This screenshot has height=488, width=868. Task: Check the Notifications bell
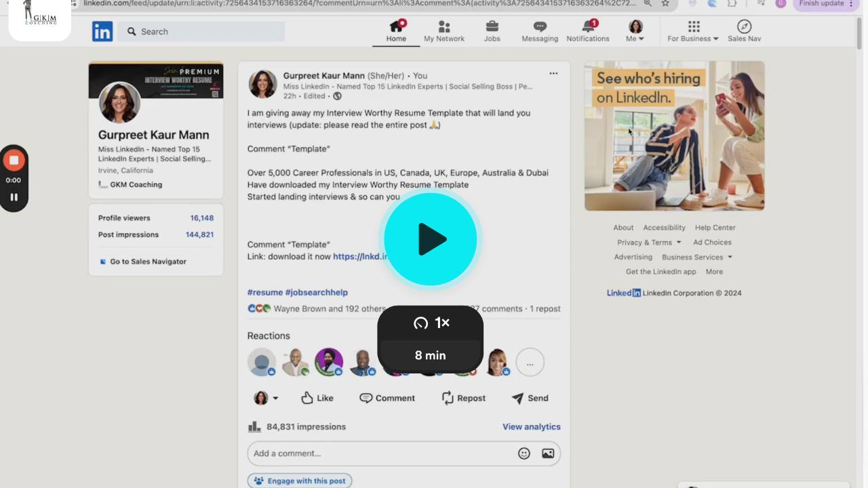[588, 31]
